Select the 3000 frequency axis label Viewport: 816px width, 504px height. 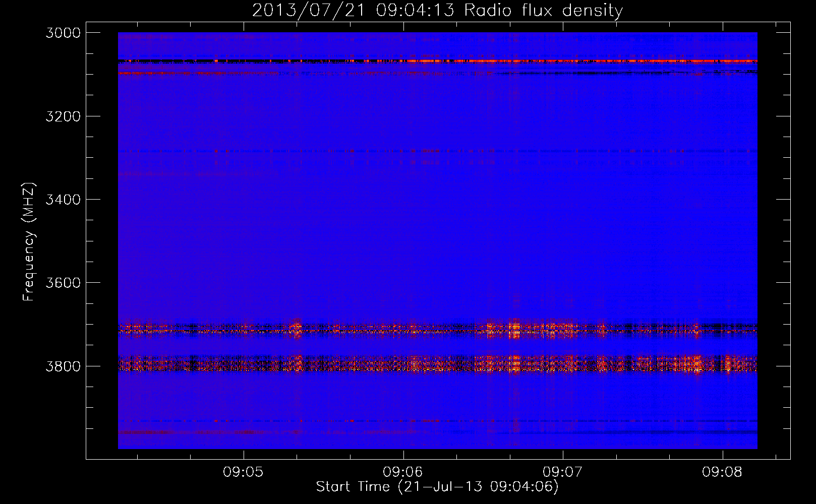click(x=63, y=33)
